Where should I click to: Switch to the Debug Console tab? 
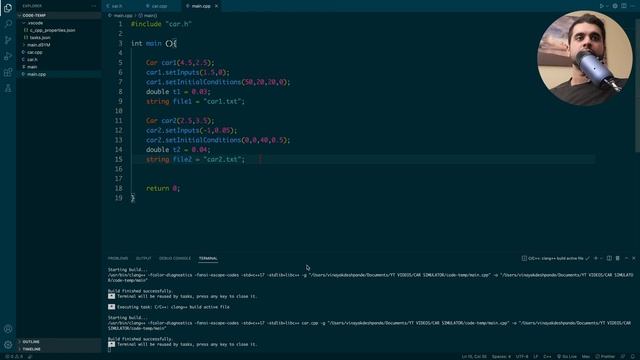(175, 258)
